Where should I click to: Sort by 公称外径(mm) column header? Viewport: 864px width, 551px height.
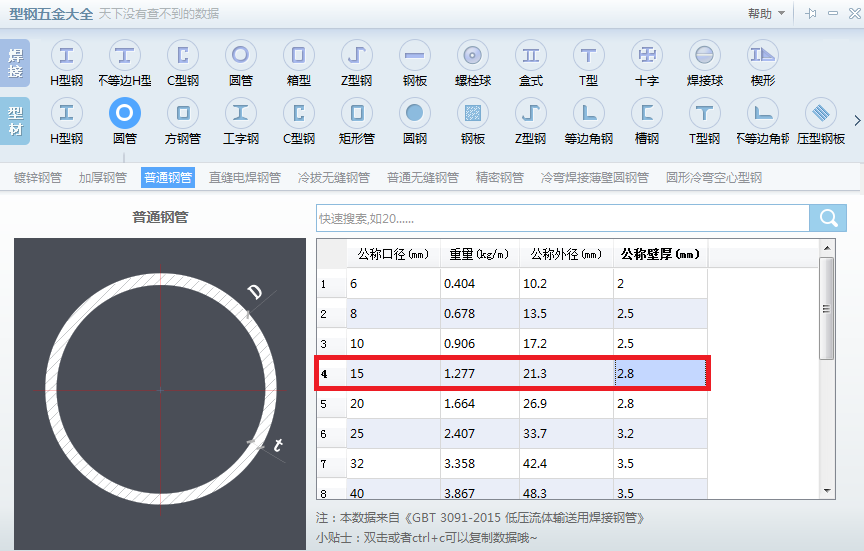tap(566, 254)
